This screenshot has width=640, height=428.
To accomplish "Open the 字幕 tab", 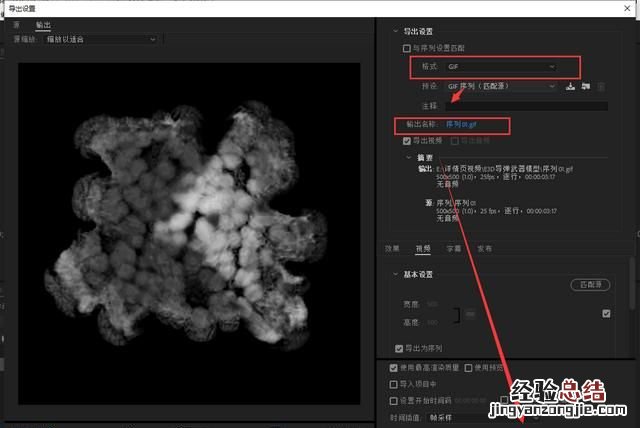I will point(453,248).
